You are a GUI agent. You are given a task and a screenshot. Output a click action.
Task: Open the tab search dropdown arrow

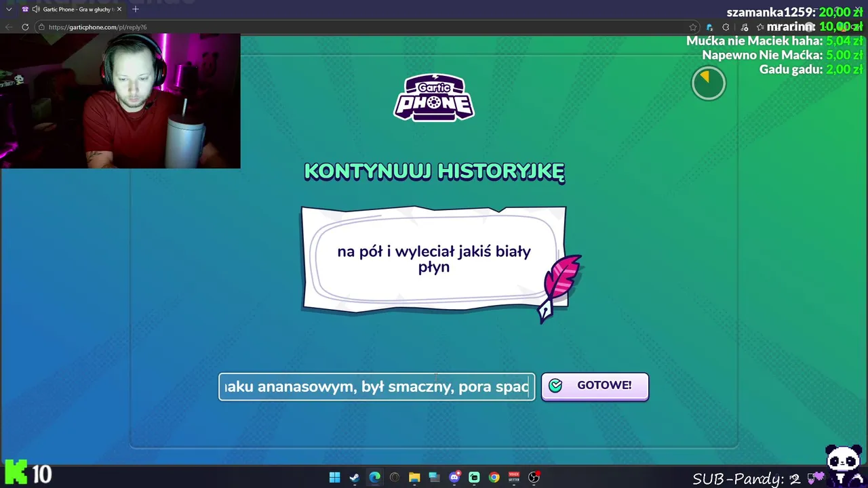[8, 9]
